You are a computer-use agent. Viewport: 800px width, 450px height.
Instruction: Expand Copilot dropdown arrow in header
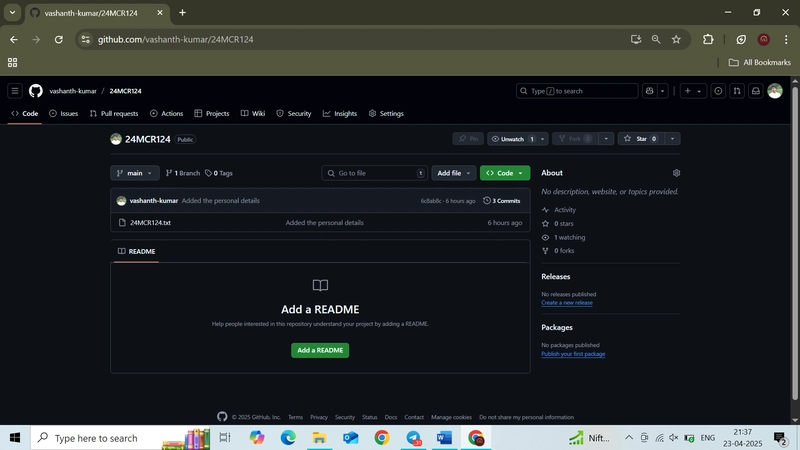662,91
